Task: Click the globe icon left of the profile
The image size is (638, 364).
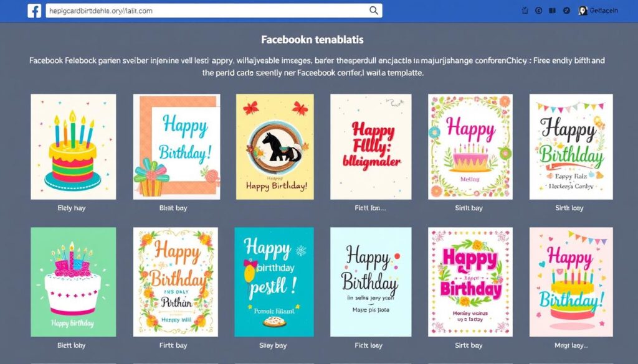Action: 566,10
